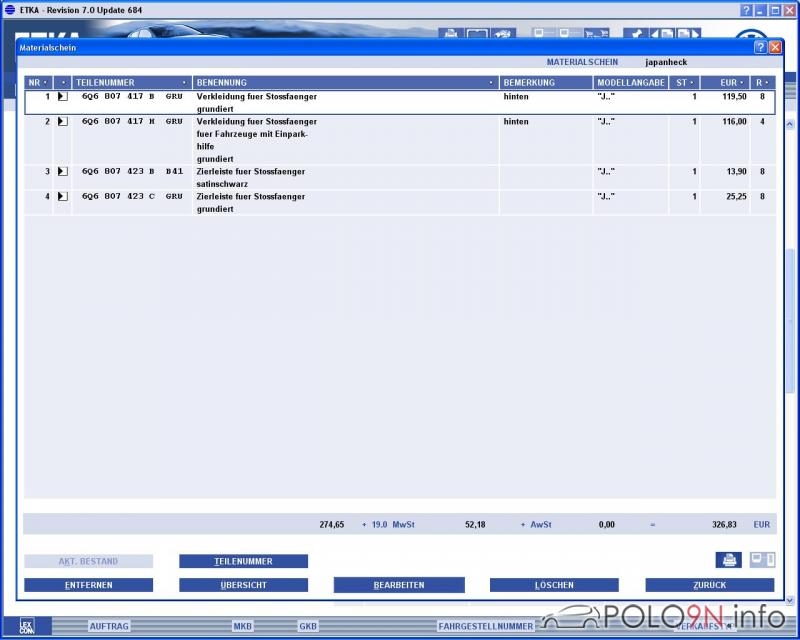Click the row 4 arrow marker icon
800x640 pixels.
(x=62, y=197)
